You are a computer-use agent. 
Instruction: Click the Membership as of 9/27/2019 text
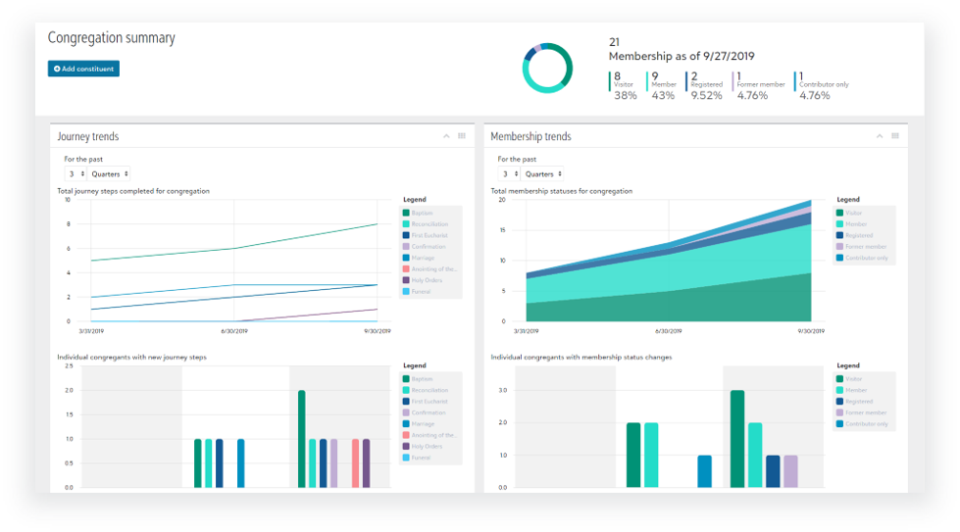click(681, 56)
